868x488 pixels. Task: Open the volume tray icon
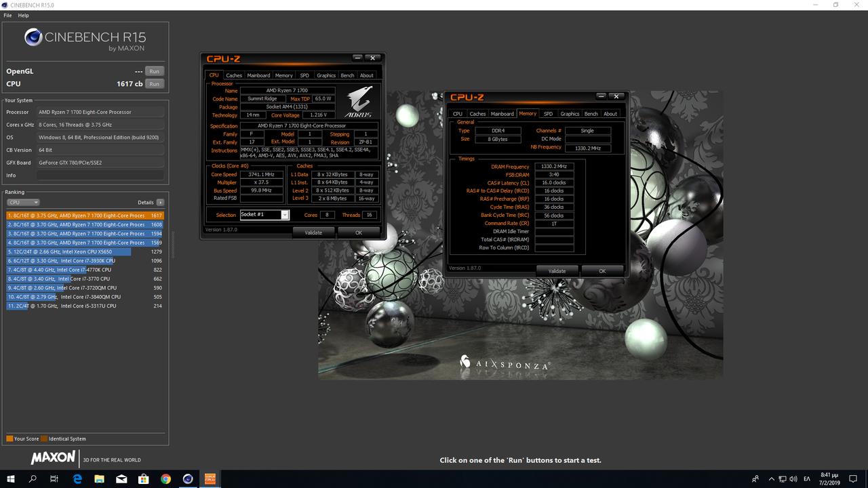pyautogui.click(x=794, y=479)
